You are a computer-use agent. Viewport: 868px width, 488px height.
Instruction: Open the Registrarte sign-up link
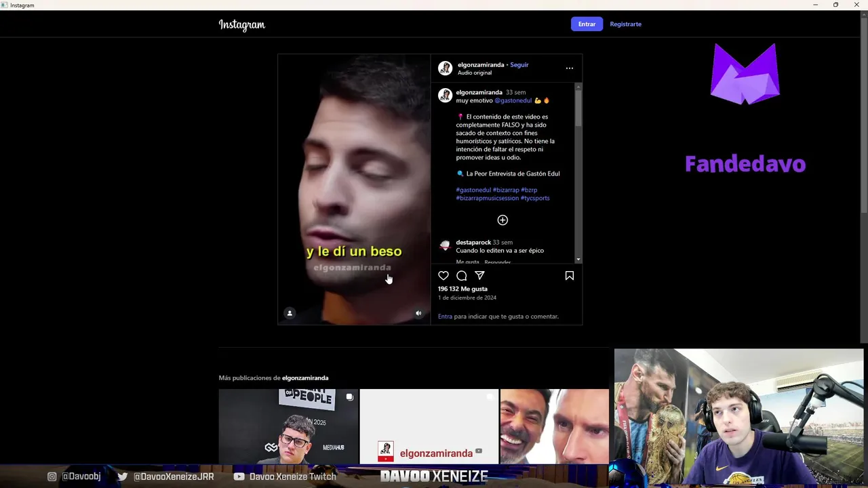[625, 24]
